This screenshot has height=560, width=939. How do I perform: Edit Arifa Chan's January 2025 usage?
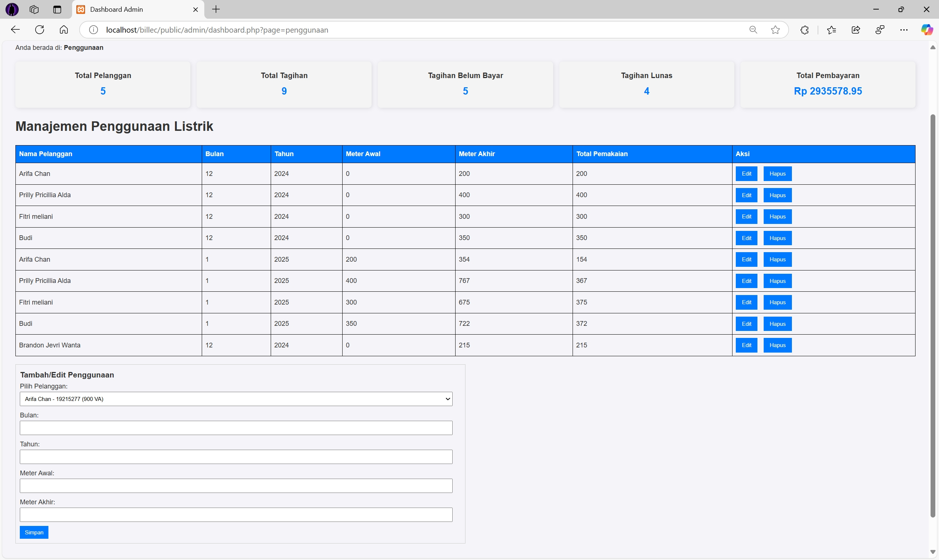[746, 259]
